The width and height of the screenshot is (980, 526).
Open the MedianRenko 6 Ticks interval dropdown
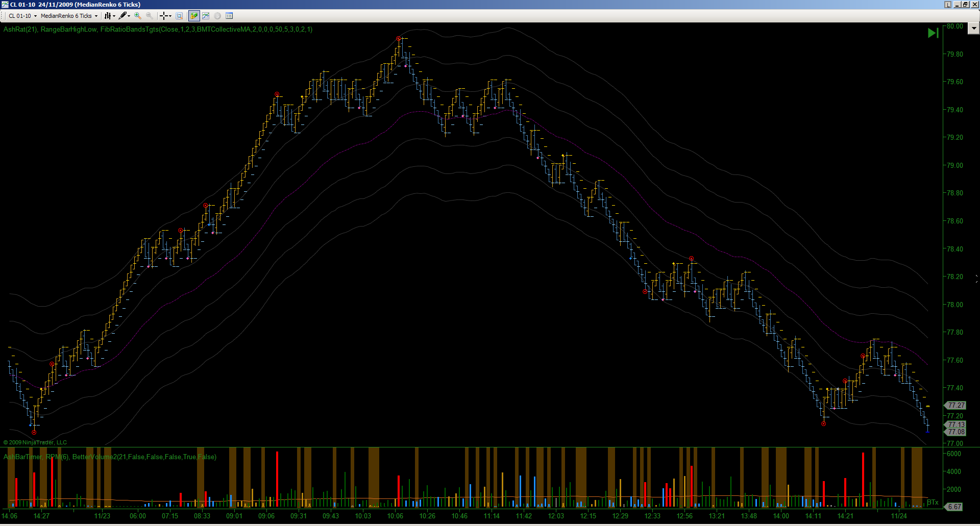tap(69, 16)
